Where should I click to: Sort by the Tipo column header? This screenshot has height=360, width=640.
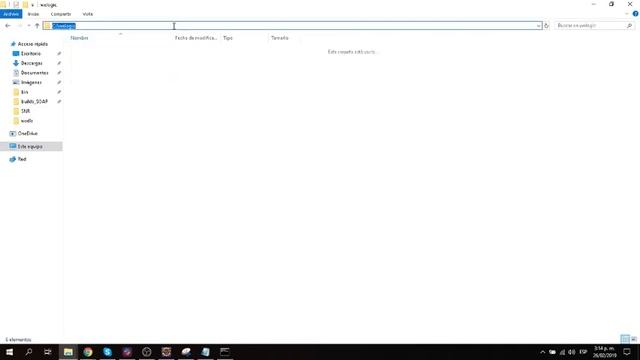(x=228, y=38)
